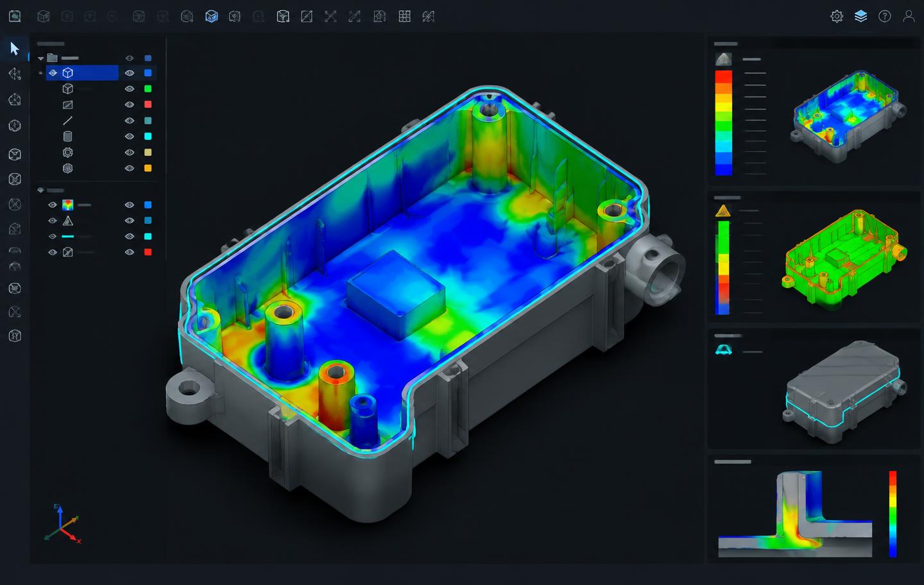
Task: Open the blue contour enclosure thumbnail
Action: (x=848, y=115)
